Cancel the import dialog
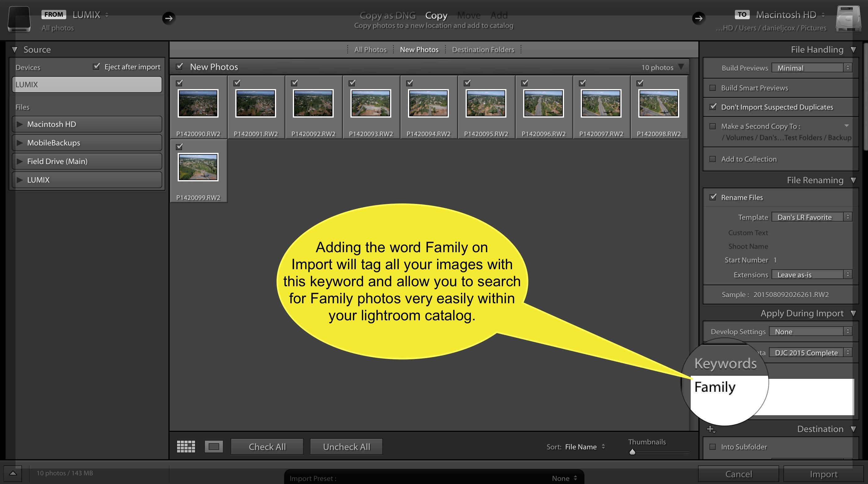 coord(738,474)
